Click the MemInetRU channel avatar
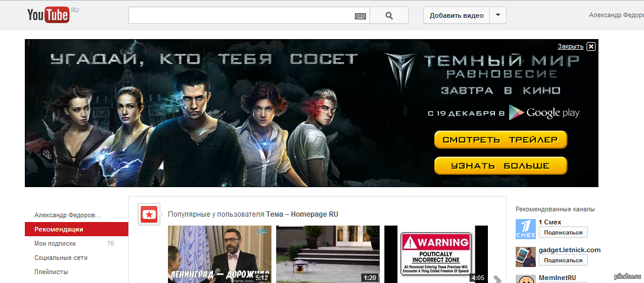Image resolution: width=644 pixels, height=283 pixels. coord(525,279)
